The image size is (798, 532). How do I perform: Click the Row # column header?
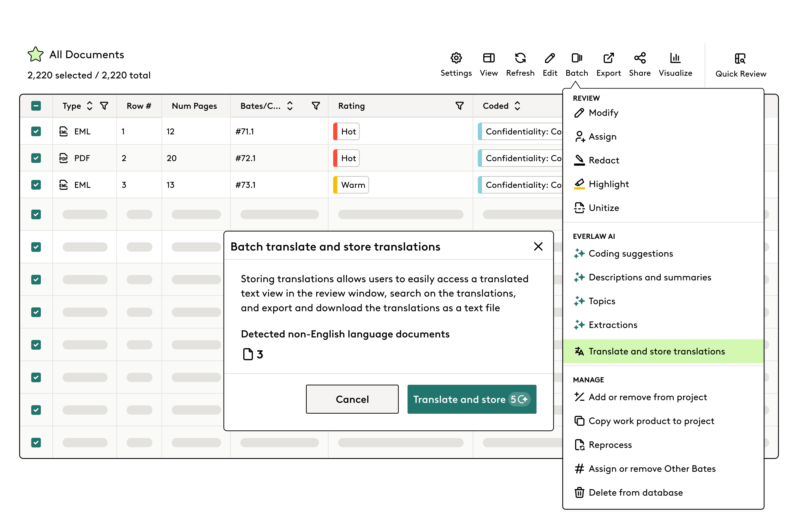tap(139, 106)
